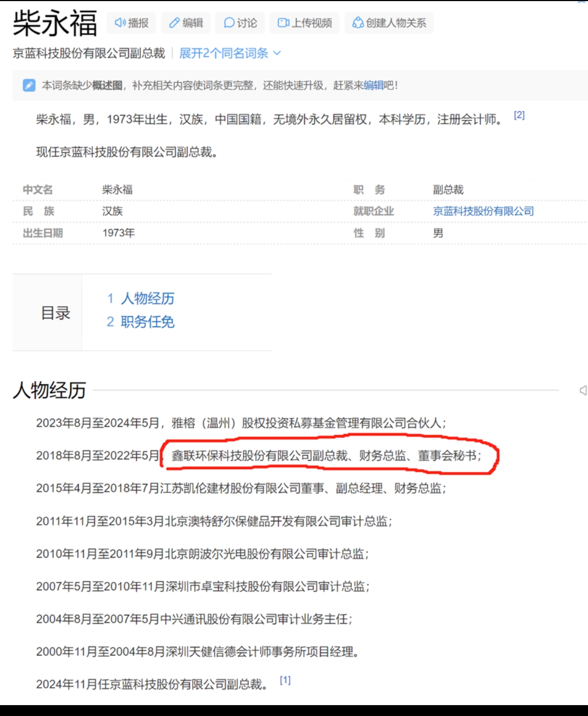Click the line about 北京朗波尔光电股份有限公司
This screenshot has height=716, width=588.
coord(203,554)
